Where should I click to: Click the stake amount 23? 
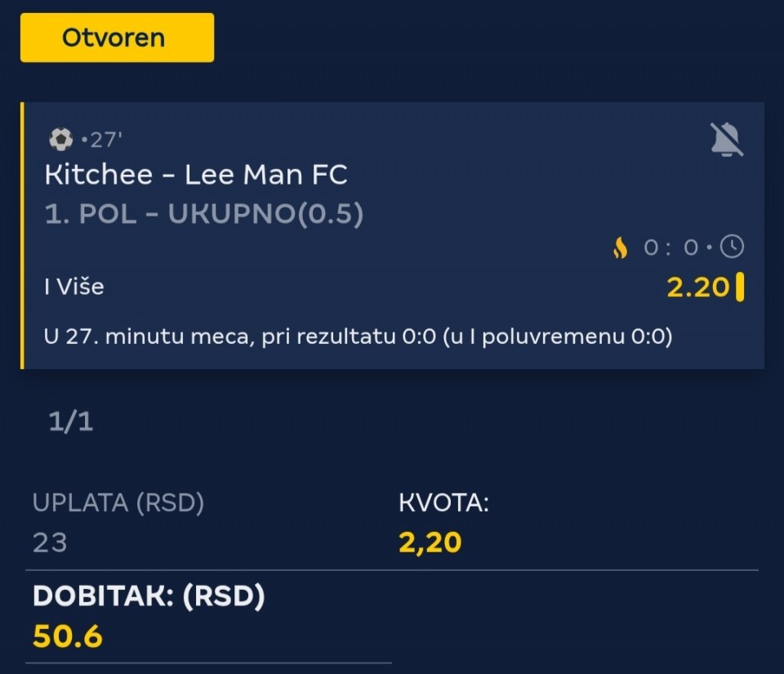coord(50,542)
